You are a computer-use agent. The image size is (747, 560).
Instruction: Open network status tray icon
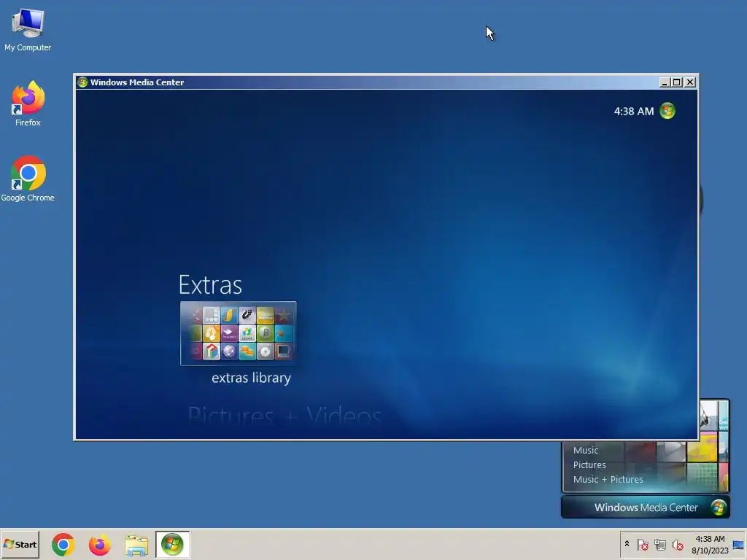click(x=659, y=544)
